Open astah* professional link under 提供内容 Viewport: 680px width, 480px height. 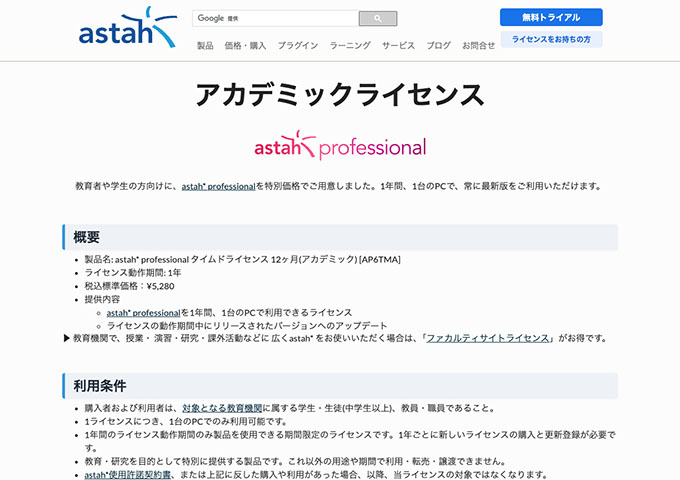(x=143, y=312)
